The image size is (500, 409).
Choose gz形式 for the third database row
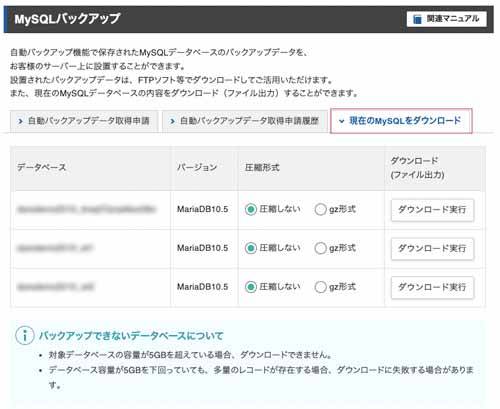point(320,287)
